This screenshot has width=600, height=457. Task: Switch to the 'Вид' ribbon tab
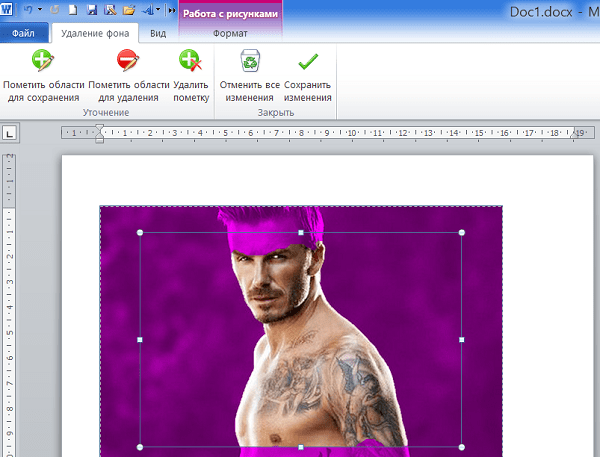158,33
